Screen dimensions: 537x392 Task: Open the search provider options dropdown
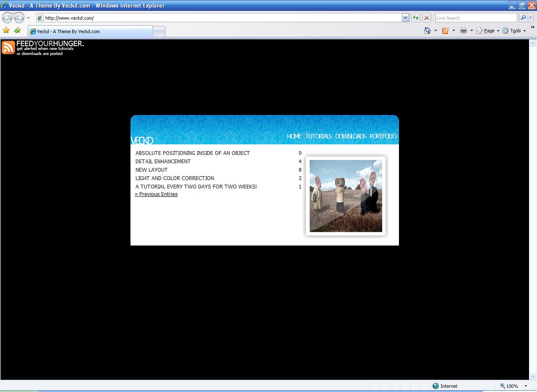click(531, 18)
